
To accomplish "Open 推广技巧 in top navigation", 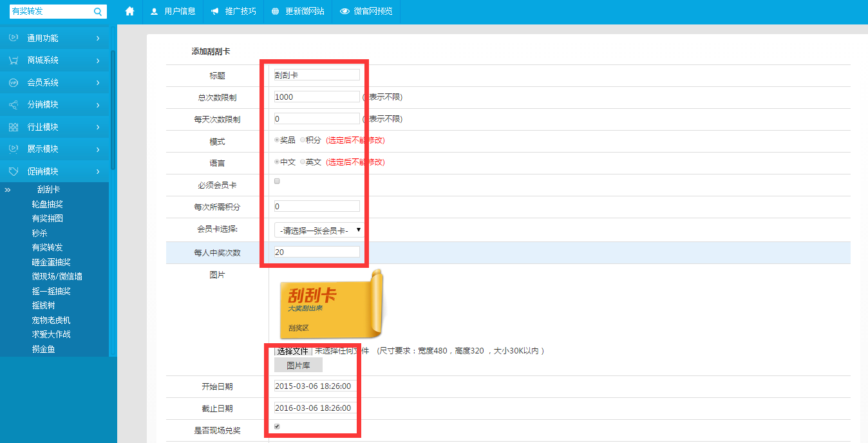I will [234, 12].
